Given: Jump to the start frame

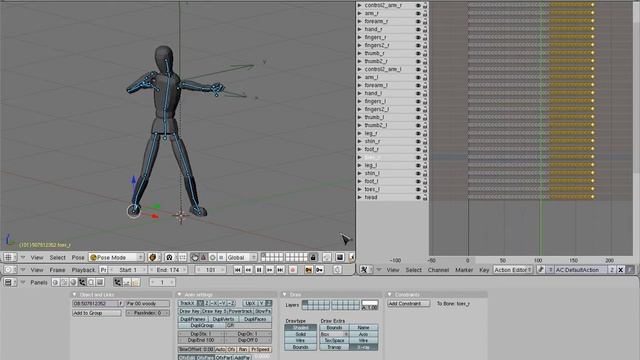Looking at the screenshot, I should point(238,270).
